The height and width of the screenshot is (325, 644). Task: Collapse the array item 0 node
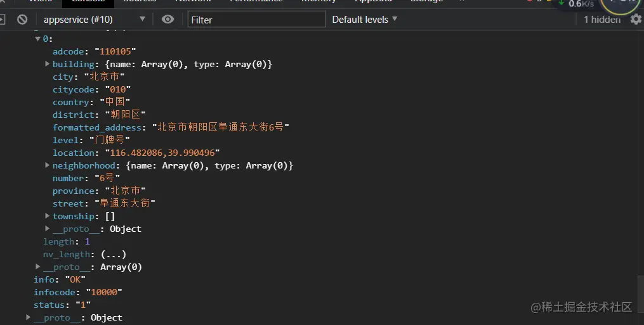tap(38, 39)
